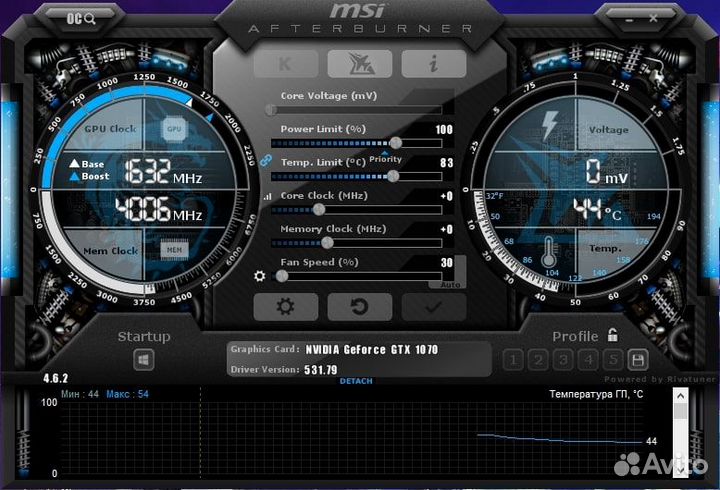
Task: Open the fan speed settings gear icon
Action: pyautogui.click(x=260, y=276)
